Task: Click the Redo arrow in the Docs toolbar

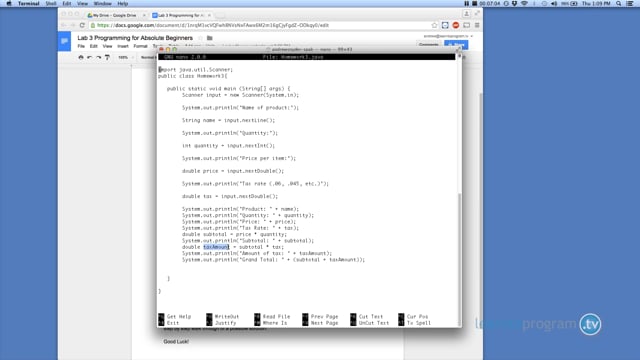Action: 98,58
